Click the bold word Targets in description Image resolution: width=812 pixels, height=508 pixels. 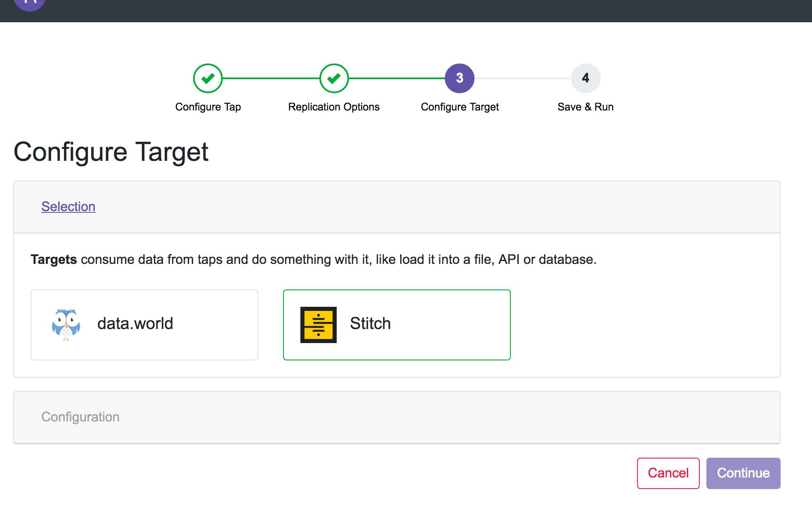(x=54, y=260)
